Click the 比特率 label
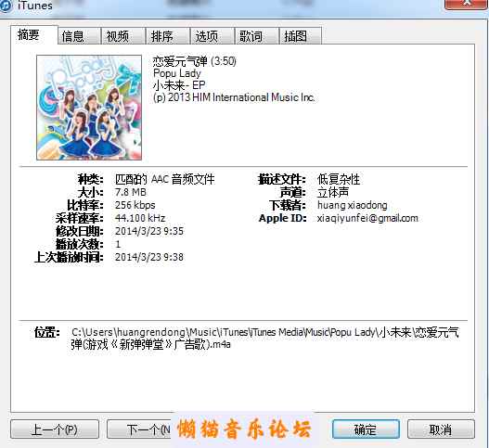This screenshot has width=489, height=448. (x=85, y=205)
